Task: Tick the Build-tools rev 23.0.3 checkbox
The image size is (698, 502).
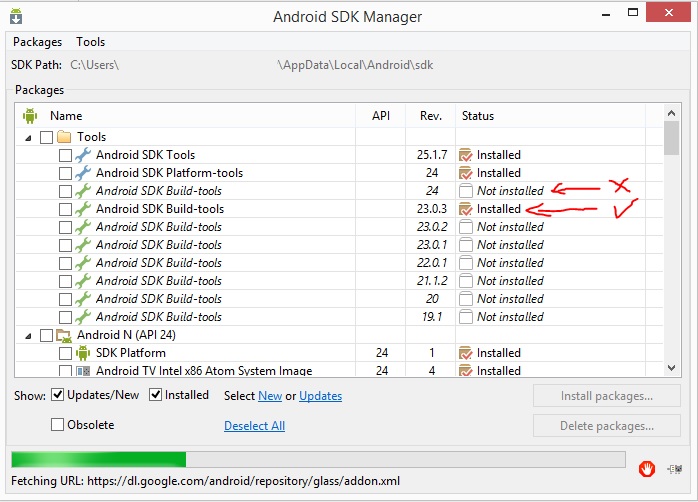Action: point(65,209)
